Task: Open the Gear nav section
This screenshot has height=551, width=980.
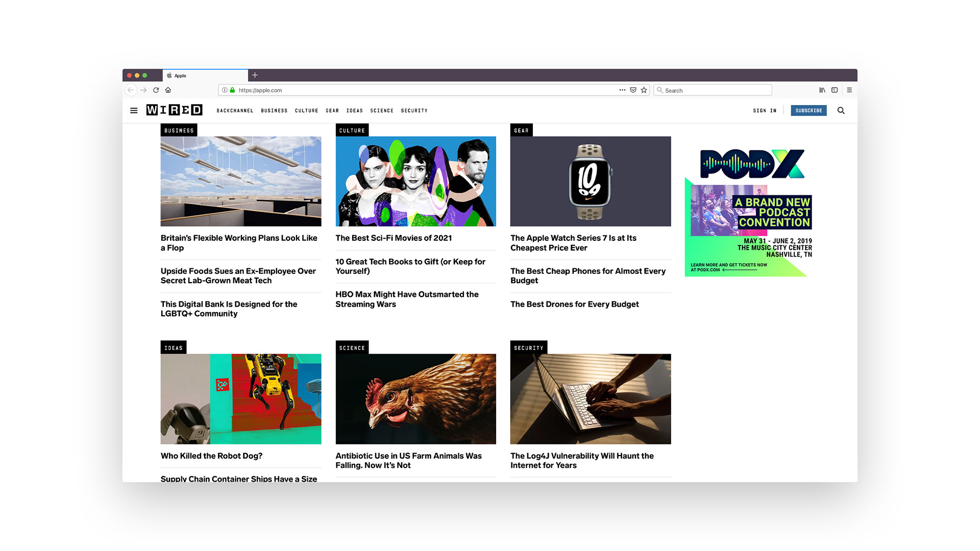Action: pyautogui.click(x=332, y=111)
